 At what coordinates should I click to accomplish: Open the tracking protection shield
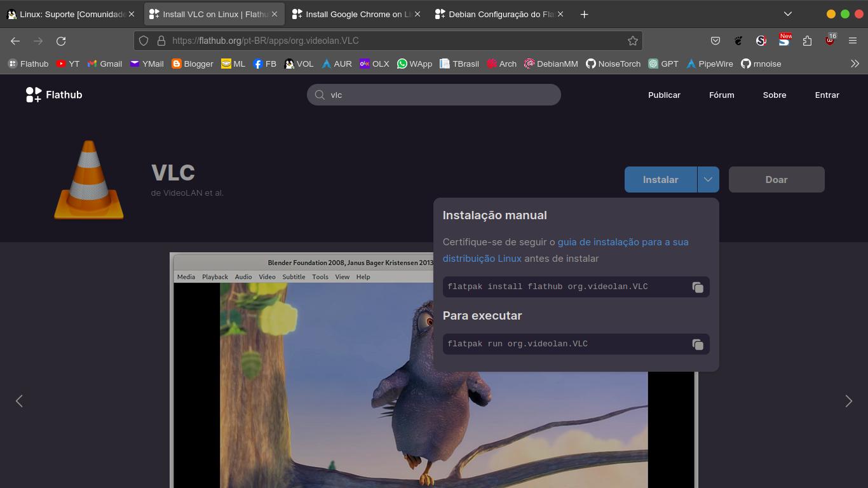click(144, 41)
